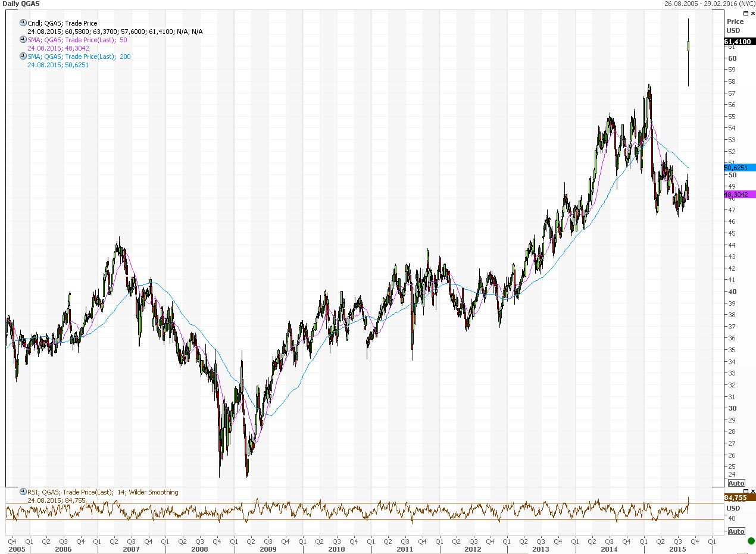Viewport: 756px width, 554px height.
Task: Click the brown 84,755 RSI value tag
Action: click(739, 497)
